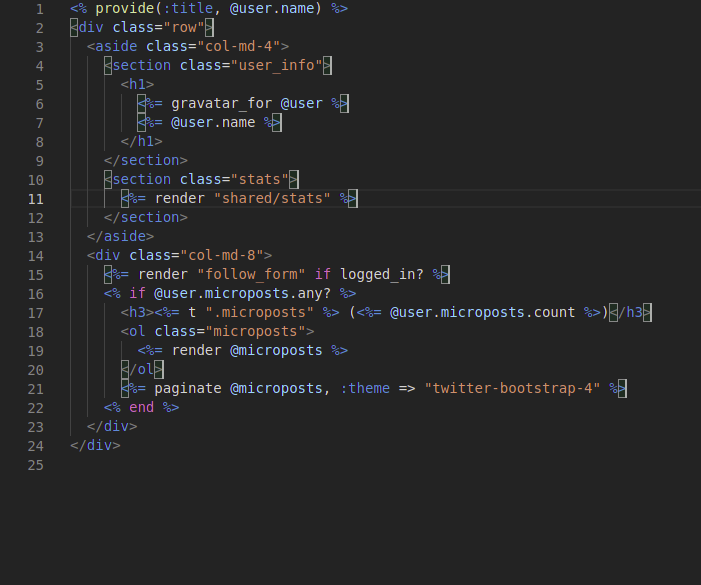Click the ':theme' symbol on line 21

point(365,388)
